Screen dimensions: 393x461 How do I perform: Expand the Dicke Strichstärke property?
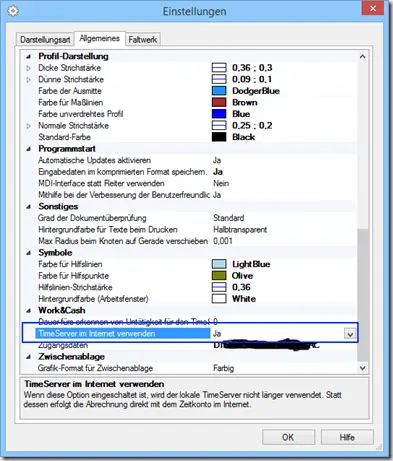click(29, 68)
